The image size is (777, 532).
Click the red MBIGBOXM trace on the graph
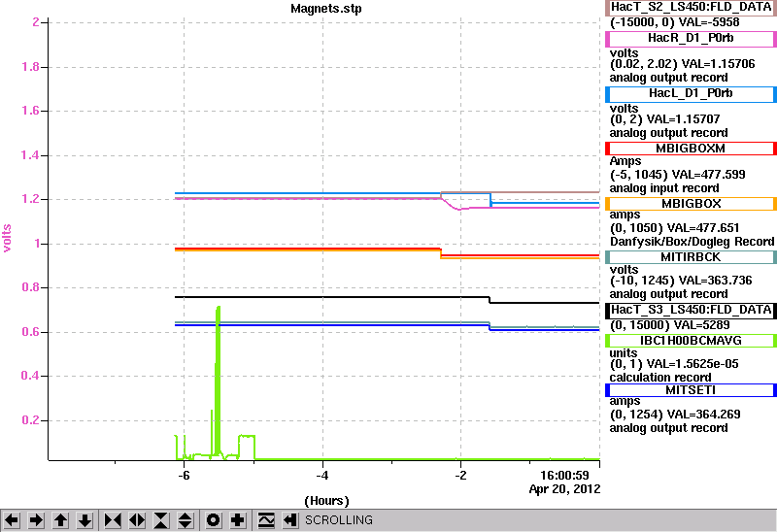point(307,249)
